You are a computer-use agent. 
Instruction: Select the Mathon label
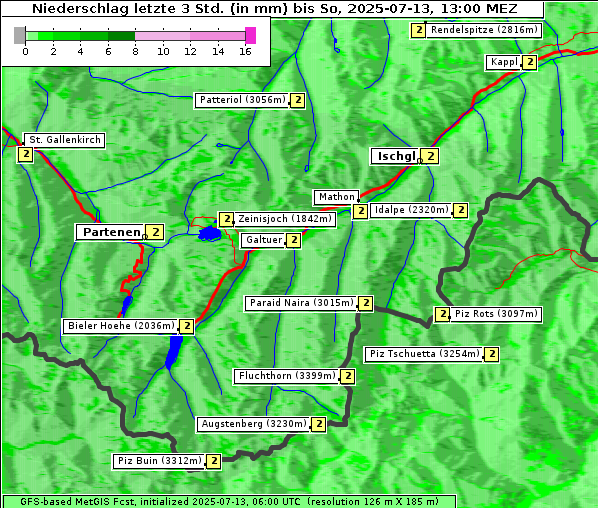(x=336, y=197)
